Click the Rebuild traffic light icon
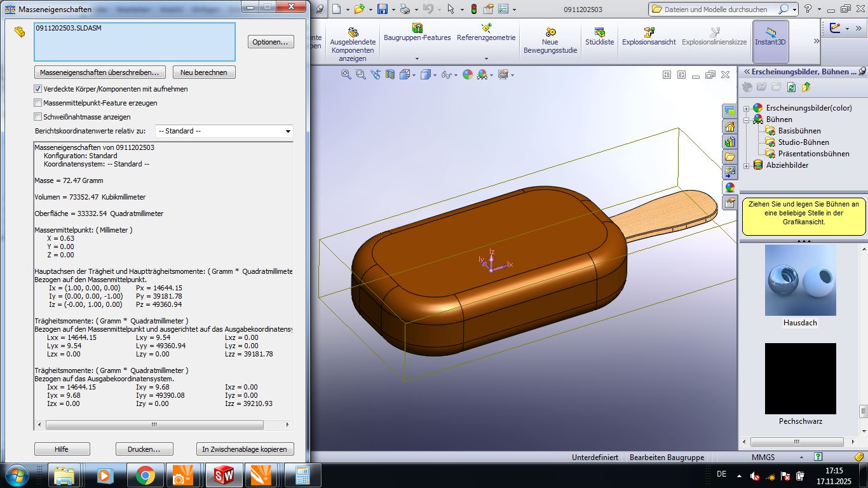The image size is (868, 488). pos(473,9)
